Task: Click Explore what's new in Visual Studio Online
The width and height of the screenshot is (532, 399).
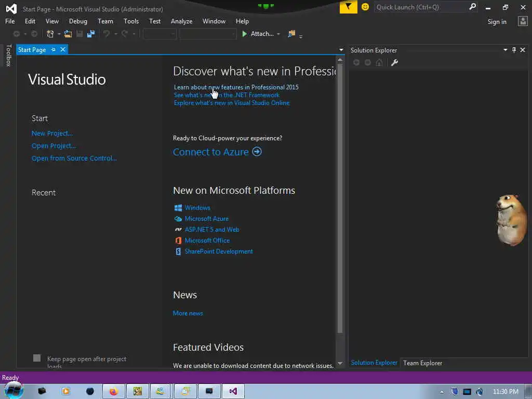Action: (232, 103)
